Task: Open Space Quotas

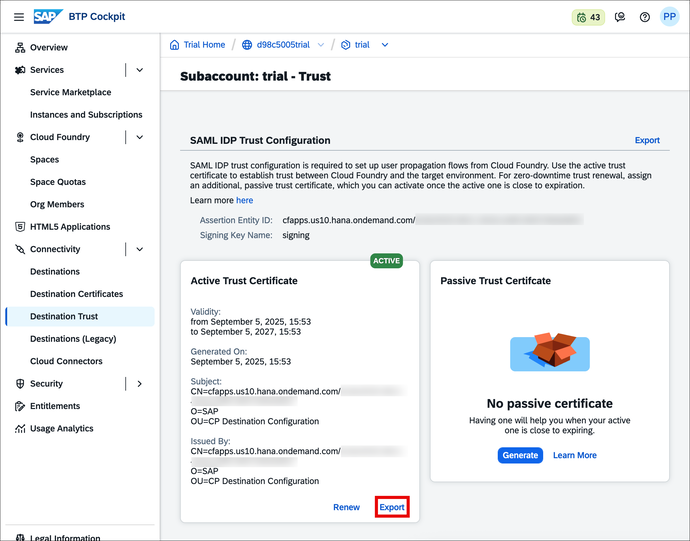Action: [x=58, y=182]
